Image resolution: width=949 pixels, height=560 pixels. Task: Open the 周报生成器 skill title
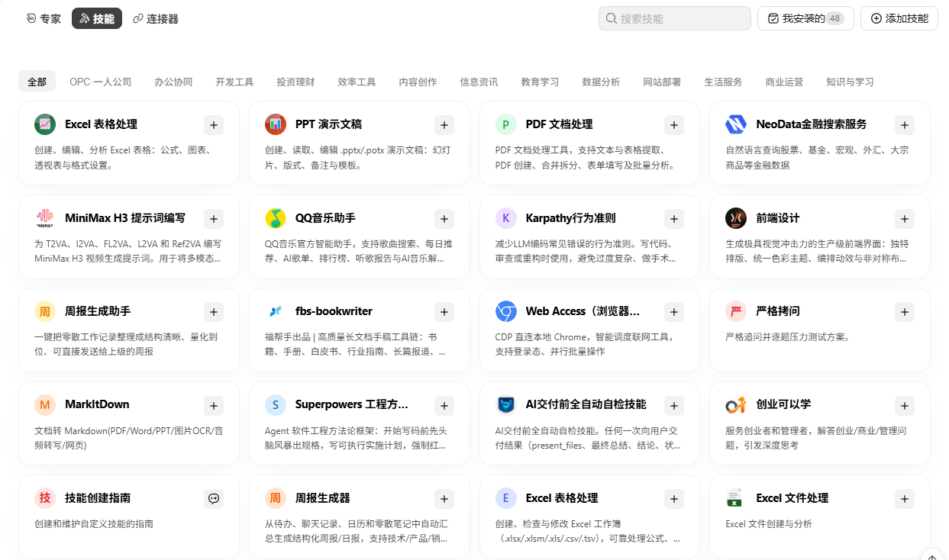323,498
